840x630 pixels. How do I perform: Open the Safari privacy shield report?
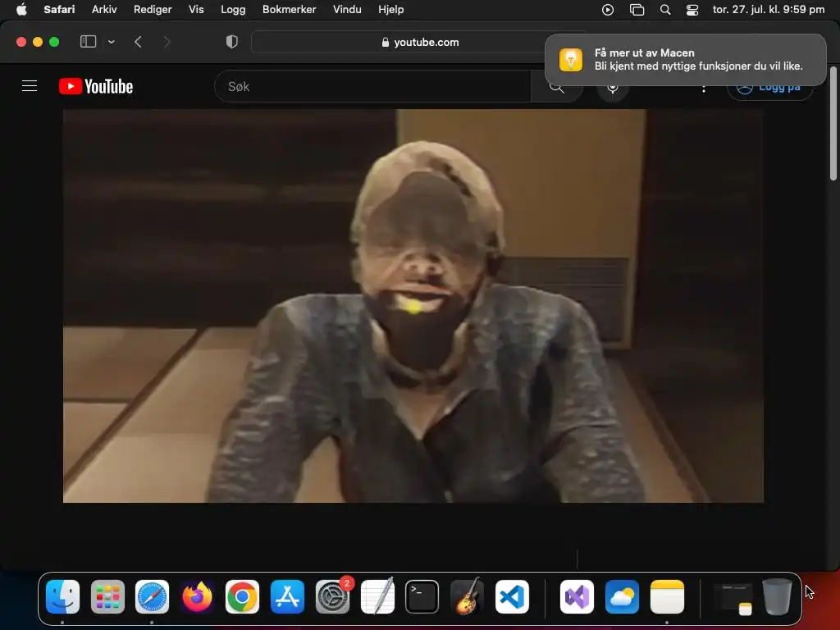pos(232,42)
